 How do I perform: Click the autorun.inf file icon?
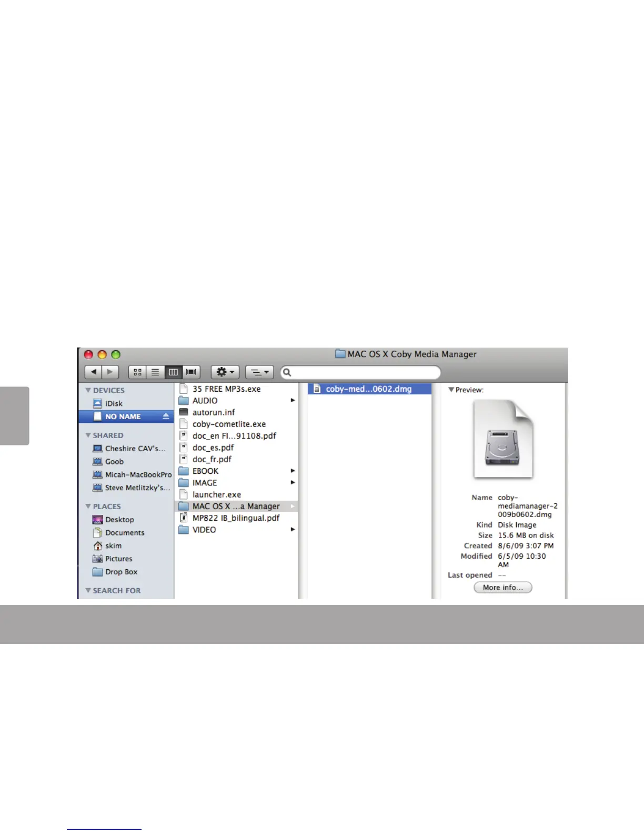(x=184, y=412)
